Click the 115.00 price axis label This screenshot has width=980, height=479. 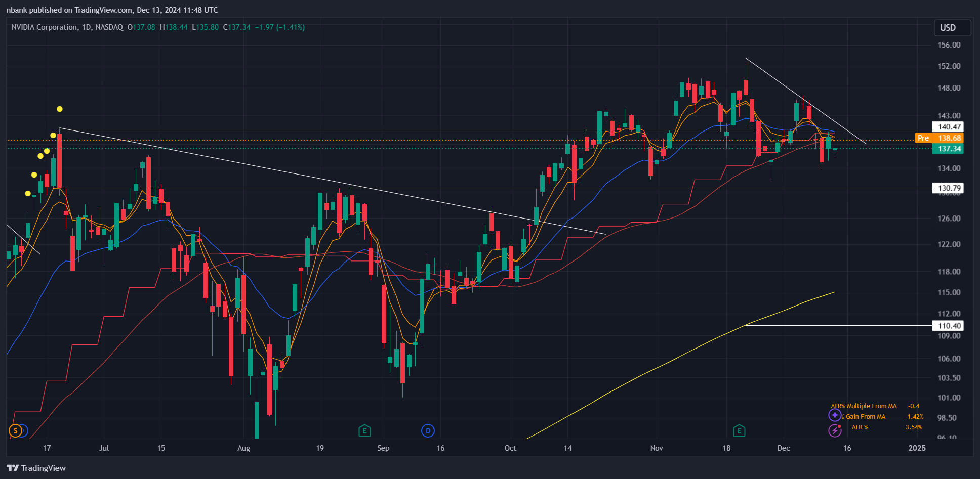[x=949, y=292]
